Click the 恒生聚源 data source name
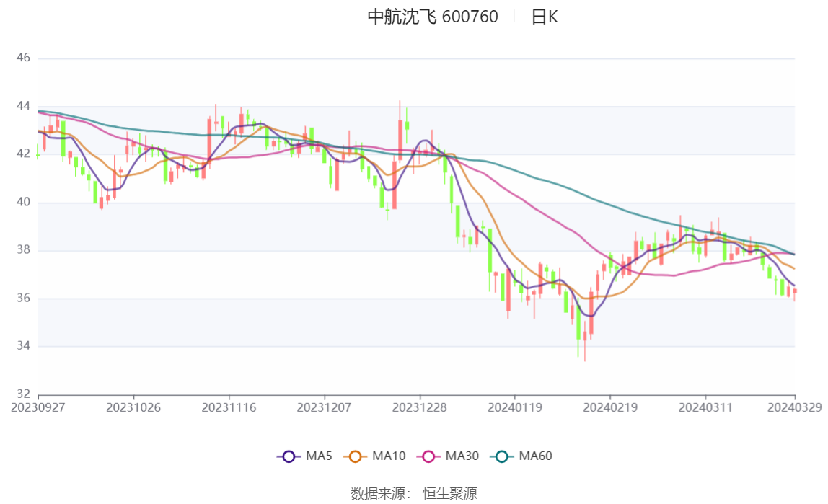This screenshot has height=504, width=828. point(449,493)
